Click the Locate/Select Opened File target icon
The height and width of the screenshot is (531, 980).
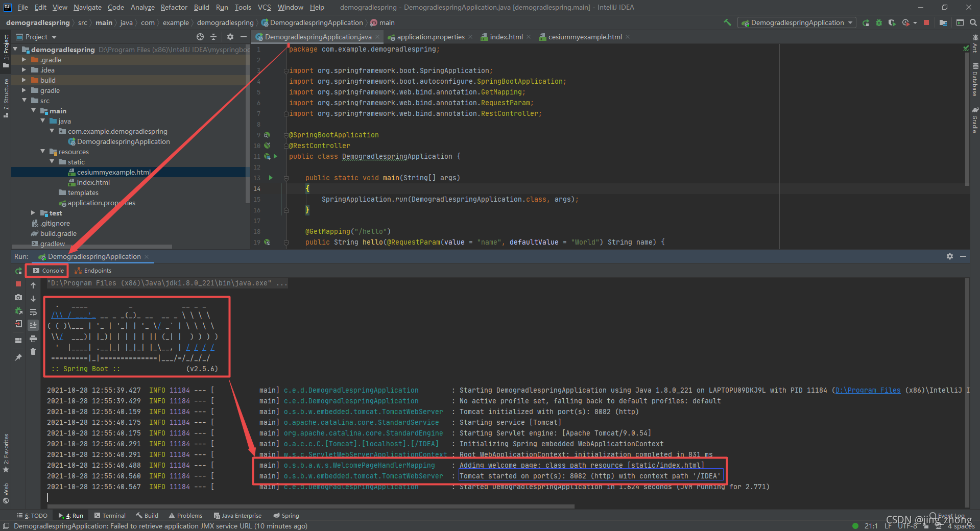point(200,37)
